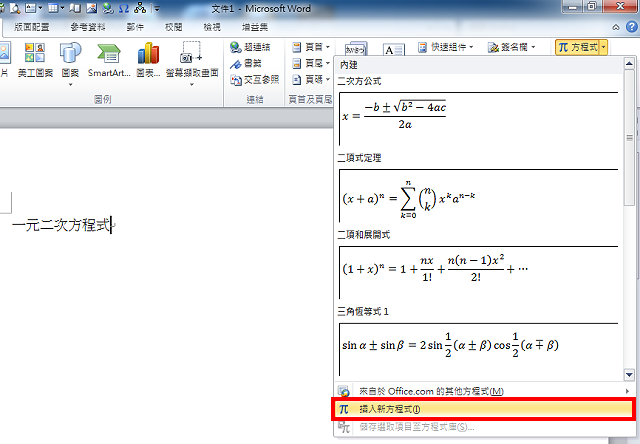Image resolution: width=640 pixels, height=444 pixels.
Task: Select the 二次方公式 quadratic formula equation
Action: (478, 118)
